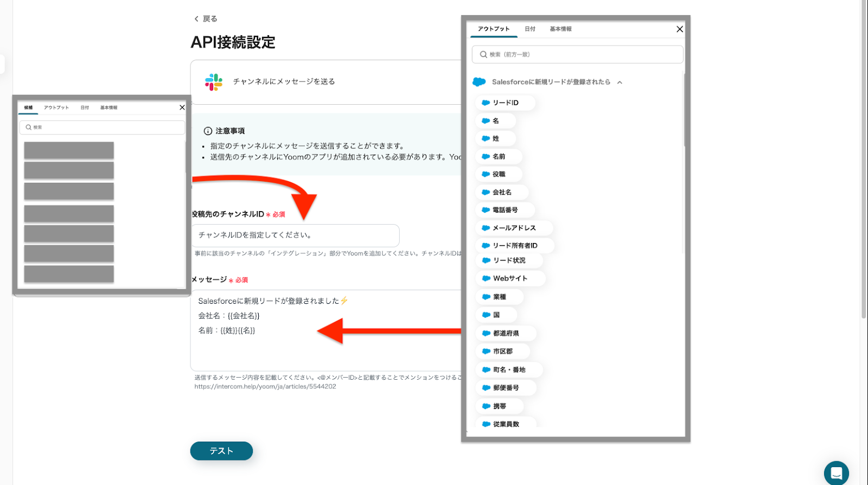
Task: Click the Salesforce icon beside 会社名
Action: tap(486, 192)
